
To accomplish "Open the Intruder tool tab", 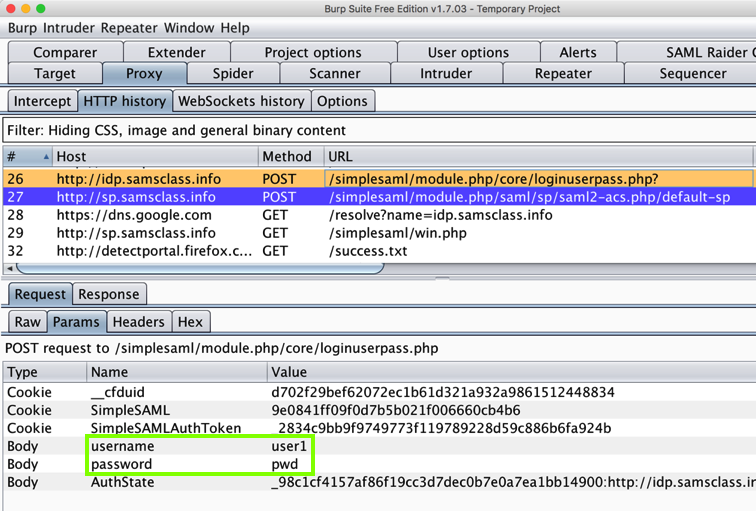I will click(446, 73).
